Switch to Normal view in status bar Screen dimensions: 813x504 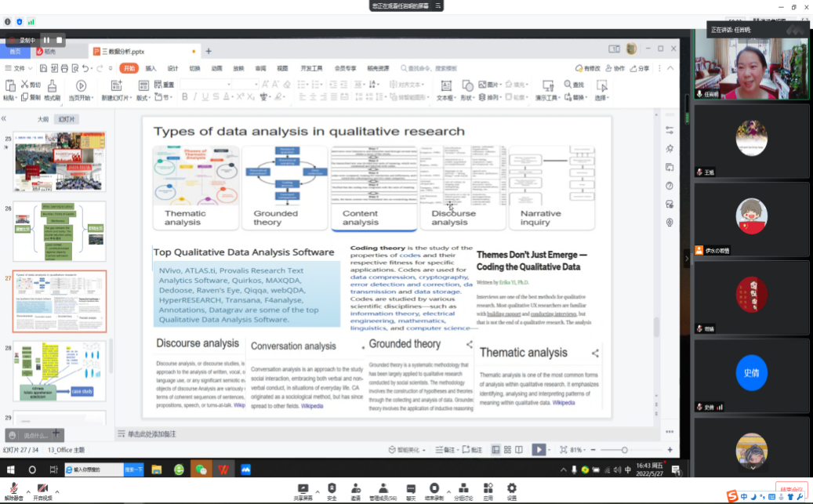click(495, 450)
